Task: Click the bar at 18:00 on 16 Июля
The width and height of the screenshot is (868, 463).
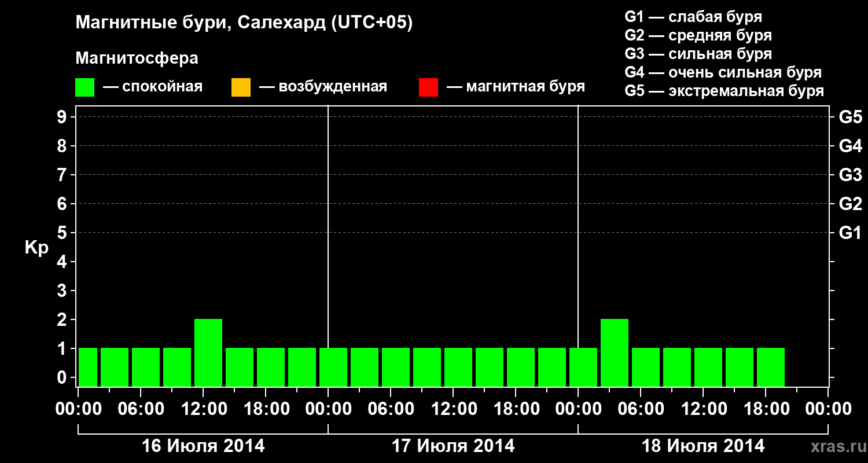Action: coord(271,367)
